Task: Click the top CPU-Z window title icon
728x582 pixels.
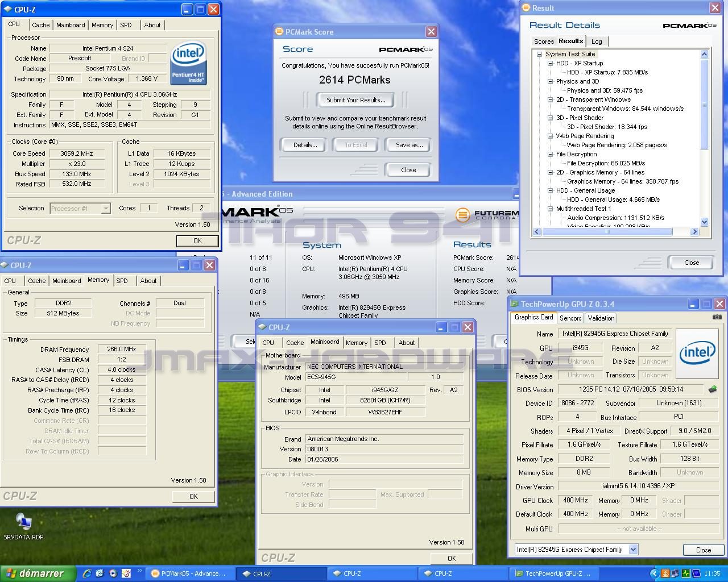Action: tap(7, 9)
